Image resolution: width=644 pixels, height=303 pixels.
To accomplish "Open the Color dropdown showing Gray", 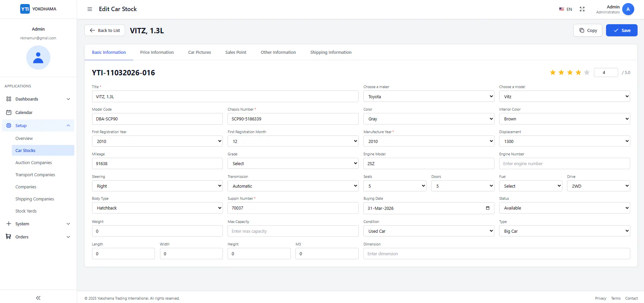I will coord(429,119).
